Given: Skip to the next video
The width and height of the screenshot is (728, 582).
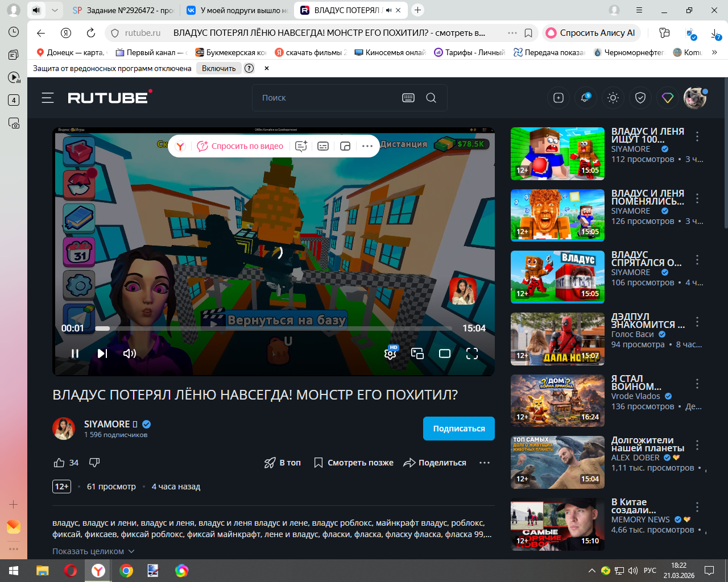Looking at the screenshot, I should pos(102,354).
